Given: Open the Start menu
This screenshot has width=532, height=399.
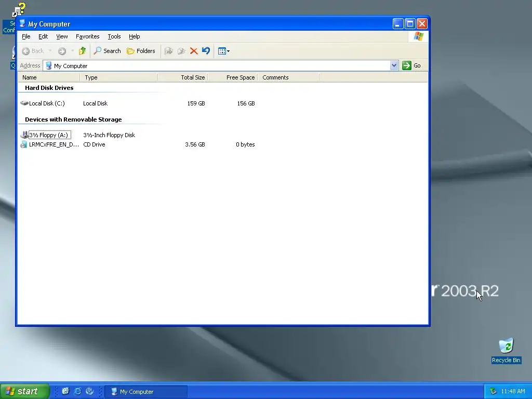Looking at the screenshot, I should [25, 391].
